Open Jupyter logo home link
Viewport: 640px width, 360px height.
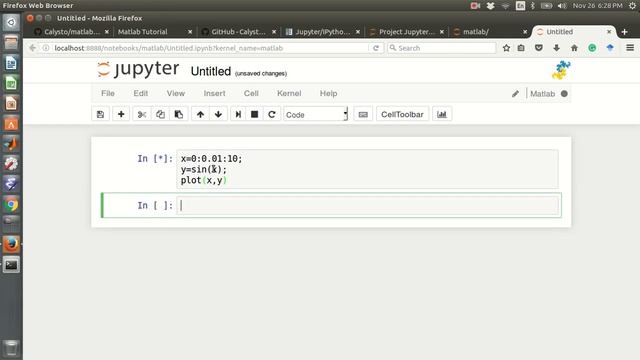(138, 69)
